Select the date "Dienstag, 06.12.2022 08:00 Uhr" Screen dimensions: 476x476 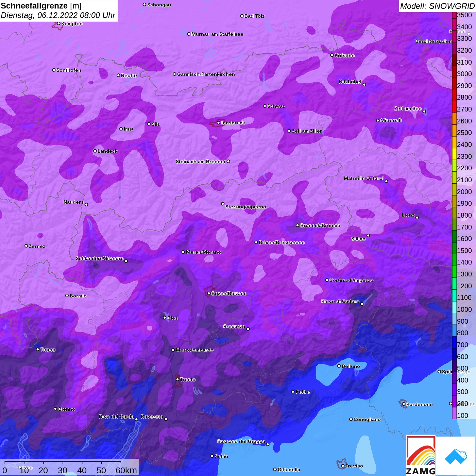(x=58, y=16)
